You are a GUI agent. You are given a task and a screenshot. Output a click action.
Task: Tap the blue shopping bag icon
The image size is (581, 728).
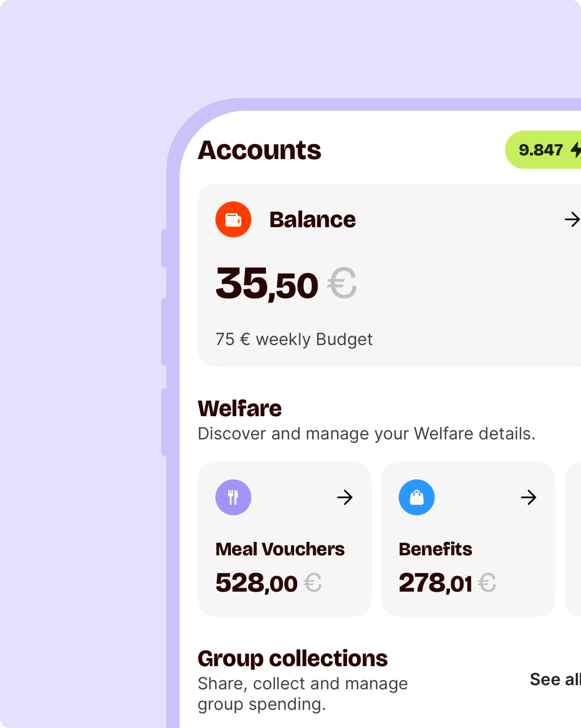(x=416, y=497)
